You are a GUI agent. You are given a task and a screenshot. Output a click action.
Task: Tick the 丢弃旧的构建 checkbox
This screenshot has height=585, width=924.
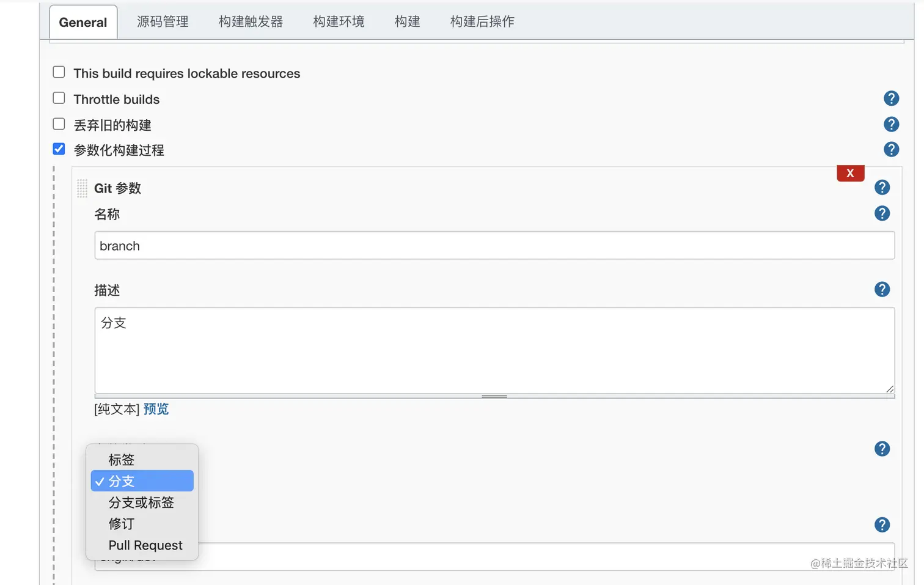click(59, 124)
